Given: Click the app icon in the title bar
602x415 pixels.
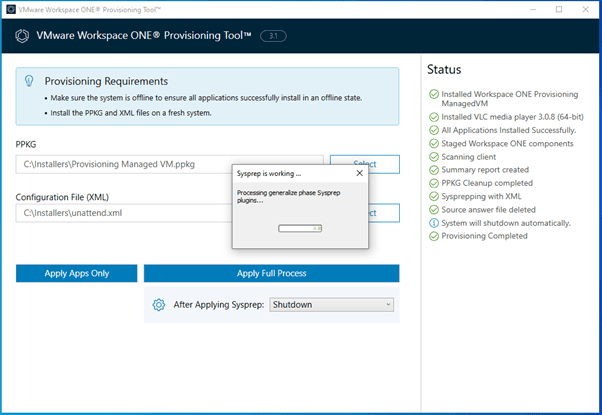Looking at the screenshot, I should 11,9.
